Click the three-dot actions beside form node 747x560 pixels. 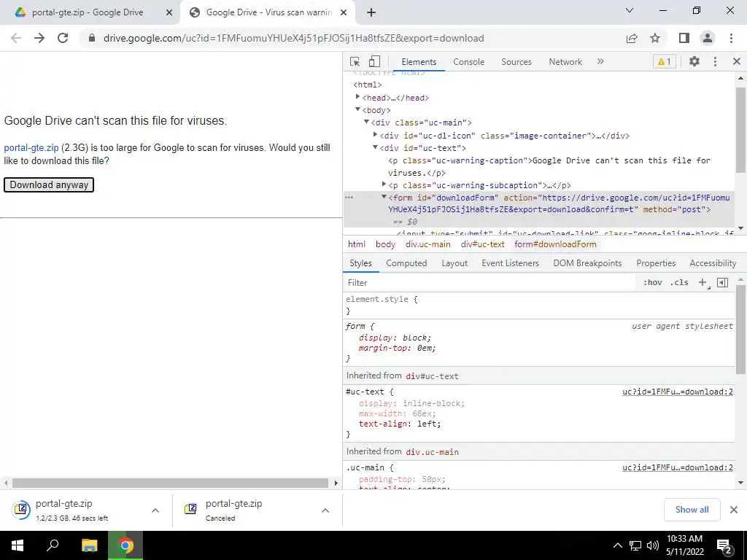[x=349, y=197]
